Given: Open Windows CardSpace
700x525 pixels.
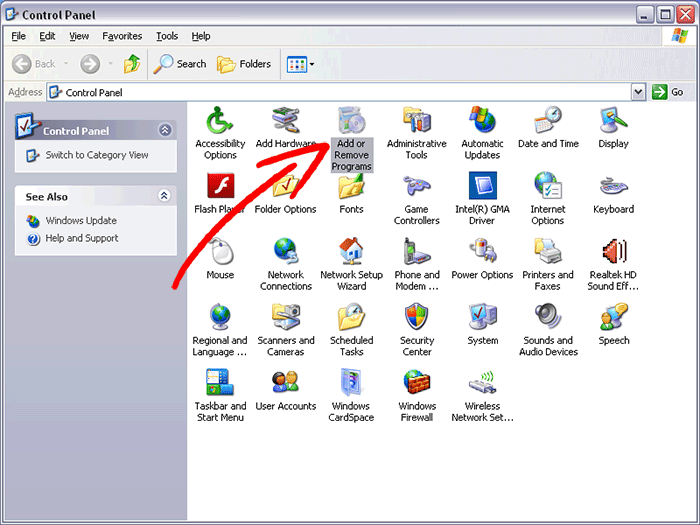Looking at the screenshot, I should [x=351, y=396].
